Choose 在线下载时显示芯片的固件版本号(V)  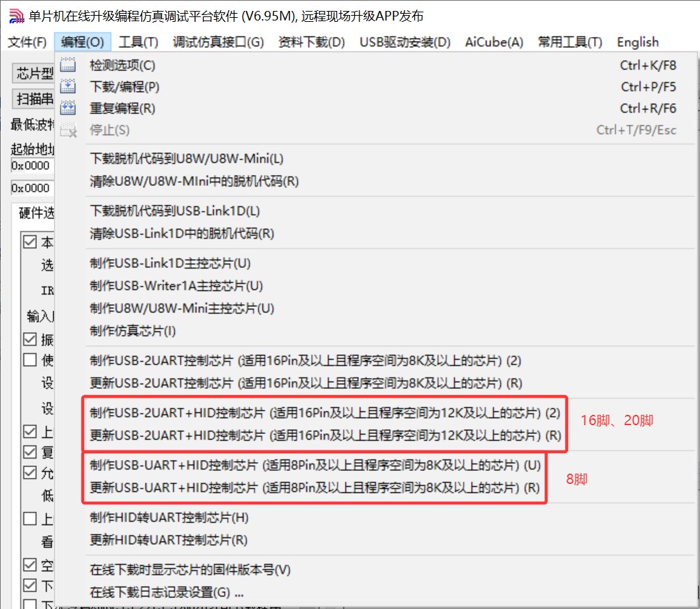(376, 570)
